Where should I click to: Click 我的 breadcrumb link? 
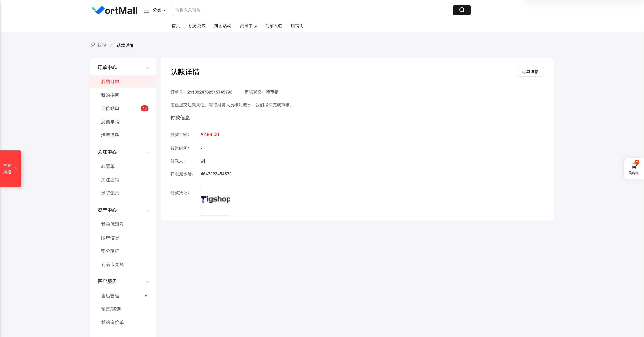coord(102,45)
